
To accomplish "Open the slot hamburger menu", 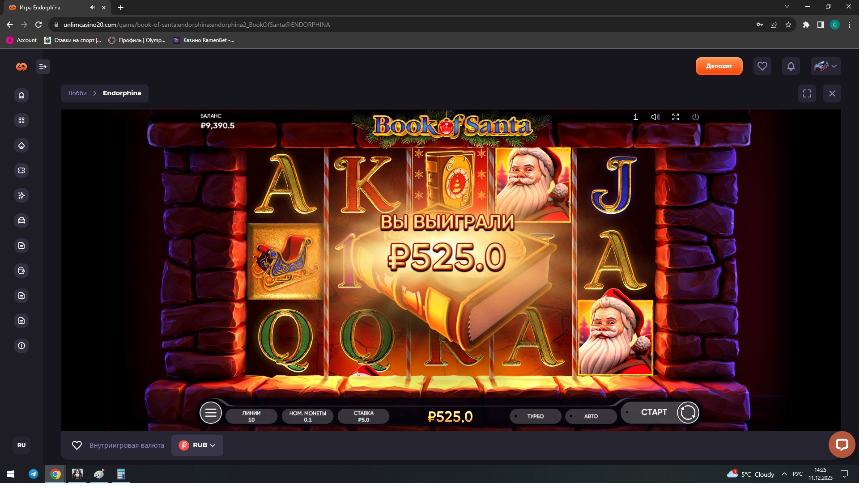I will pos(211,412).
